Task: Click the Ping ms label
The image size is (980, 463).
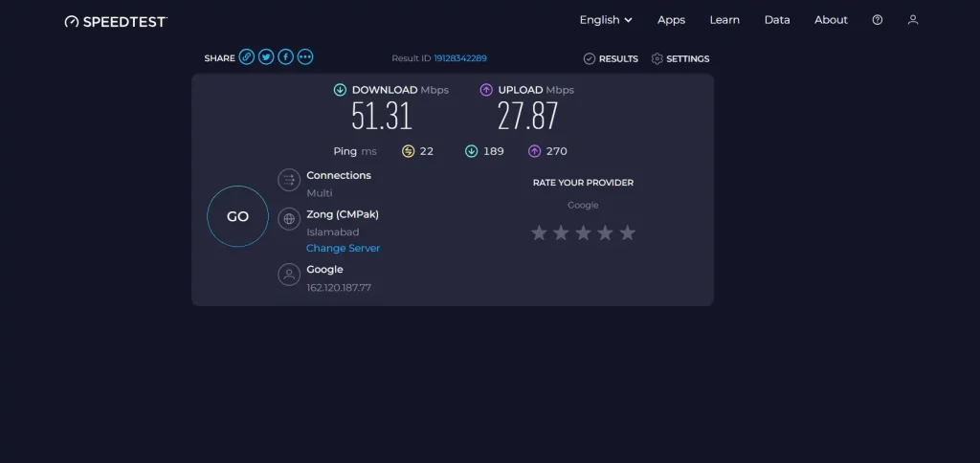Action: (x=355, y=151)
